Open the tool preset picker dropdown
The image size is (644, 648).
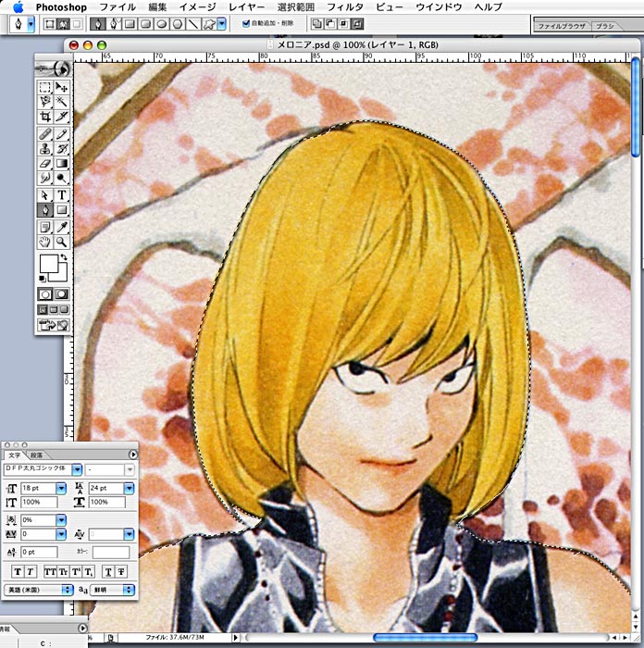[x=31, y=24]
